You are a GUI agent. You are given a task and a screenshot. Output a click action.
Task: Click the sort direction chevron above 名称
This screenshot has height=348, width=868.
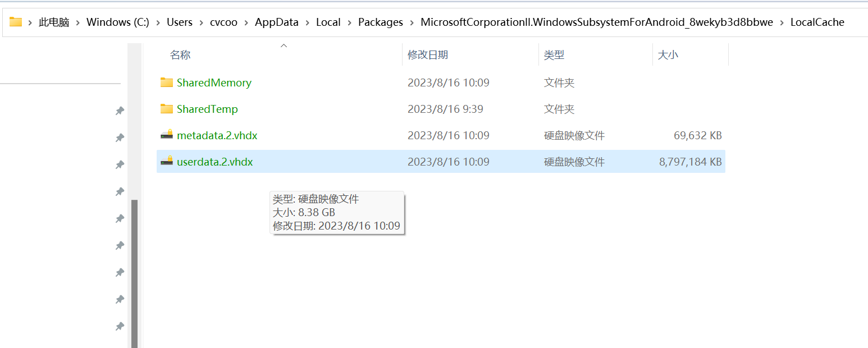(284, 45)
